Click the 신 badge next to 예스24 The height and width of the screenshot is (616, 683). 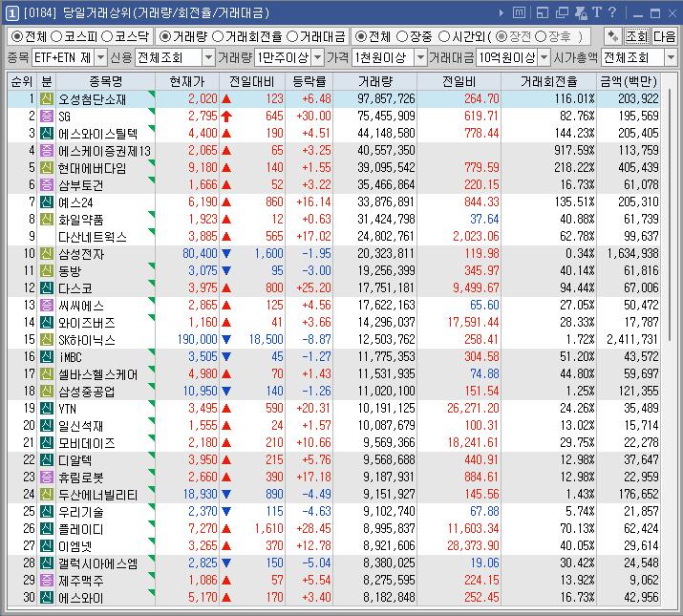[x=47, y=202]
